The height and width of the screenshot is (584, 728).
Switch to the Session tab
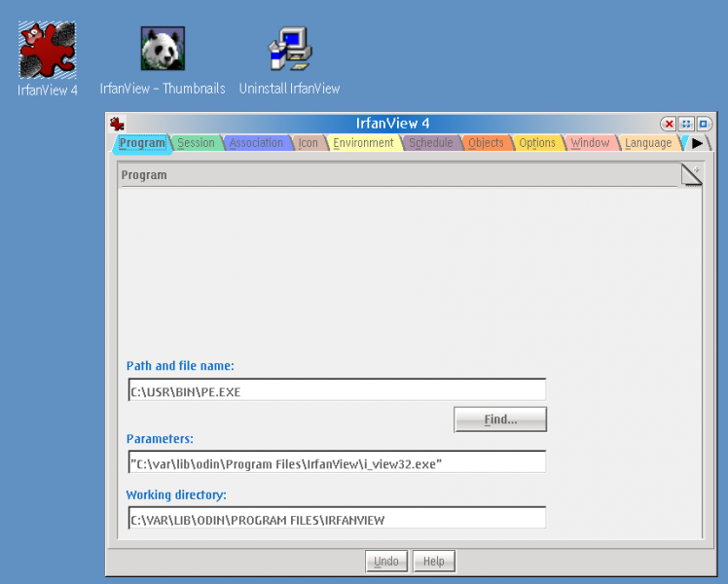(196, 143)
